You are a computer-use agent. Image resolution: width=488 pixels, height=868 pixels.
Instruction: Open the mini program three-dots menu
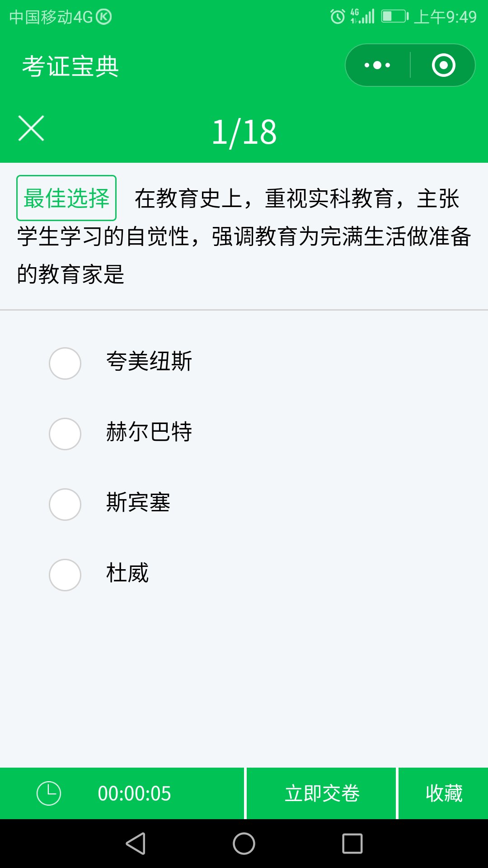[x=377, y=65]
